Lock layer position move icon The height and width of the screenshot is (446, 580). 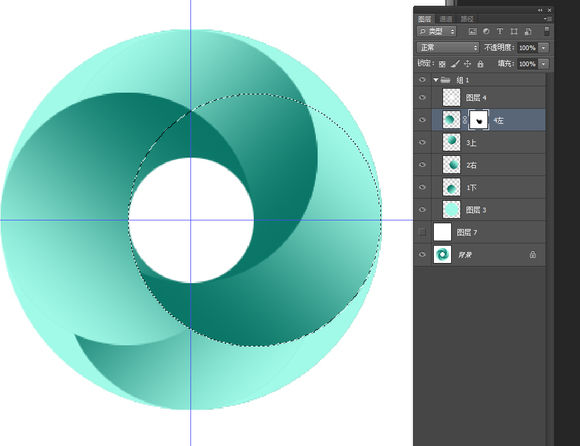468,64
